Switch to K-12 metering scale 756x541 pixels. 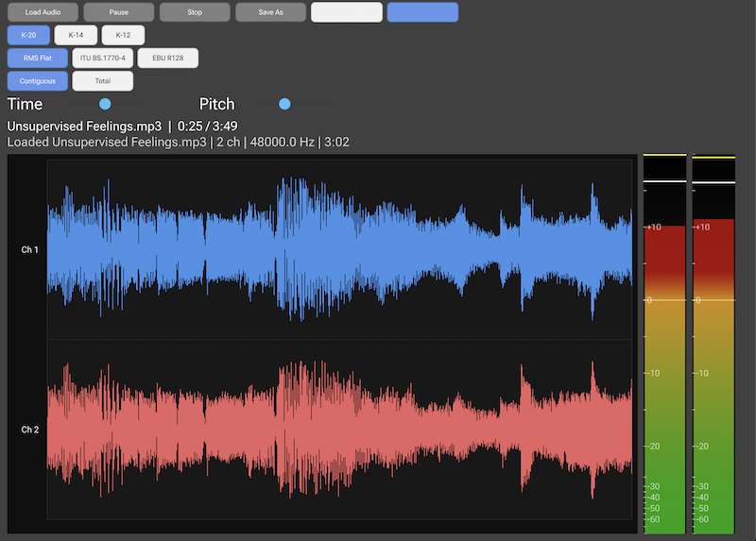(x=123, y=35)
